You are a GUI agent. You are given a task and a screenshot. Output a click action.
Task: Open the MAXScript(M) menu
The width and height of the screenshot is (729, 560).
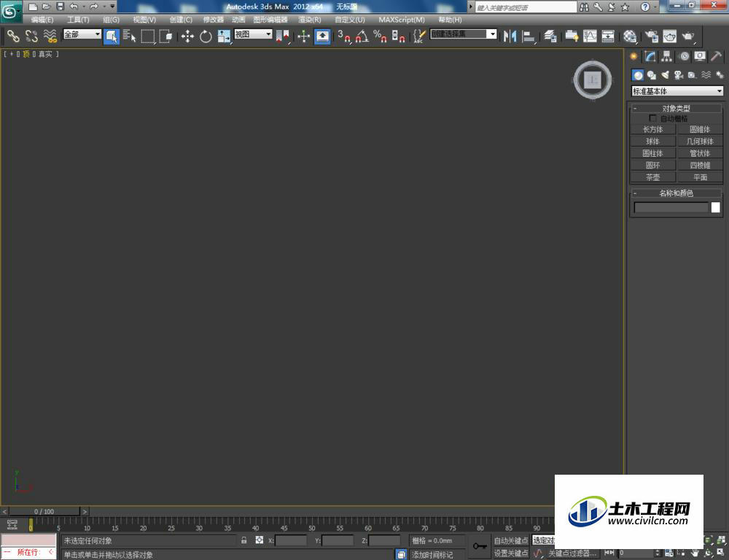[x=402, y=20]
